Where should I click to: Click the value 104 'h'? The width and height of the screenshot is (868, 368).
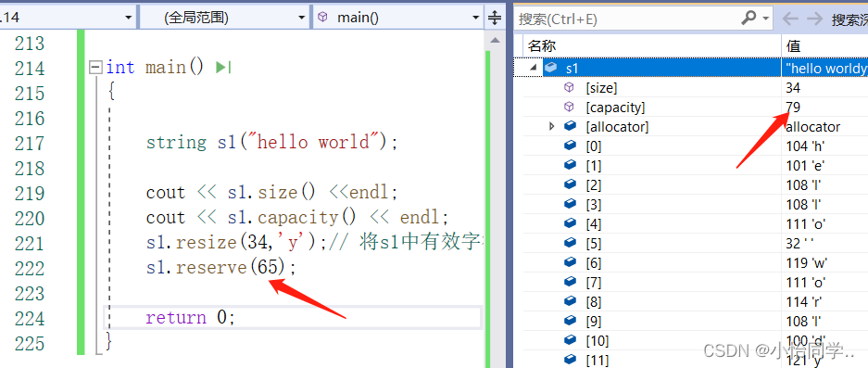pos(805,146)
